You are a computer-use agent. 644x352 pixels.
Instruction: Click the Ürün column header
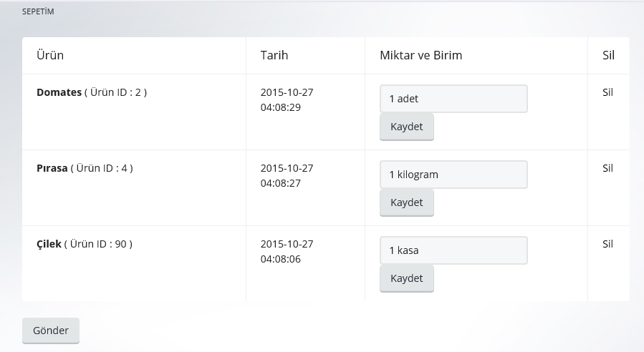click(x=50, y=55)
